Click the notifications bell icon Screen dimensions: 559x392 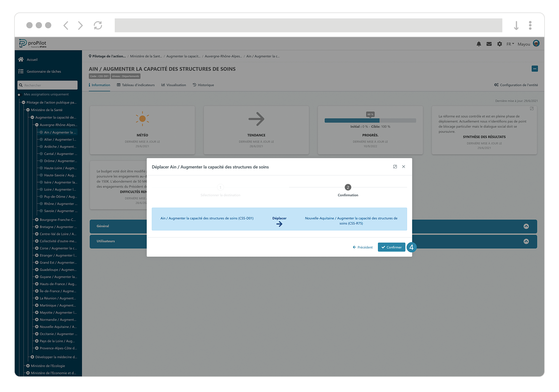coord(479,44)
